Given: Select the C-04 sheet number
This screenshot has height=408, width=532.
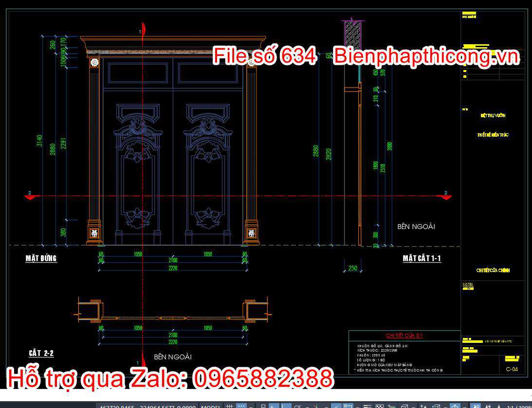Looking at the screenshot, I should click(512, 369).
